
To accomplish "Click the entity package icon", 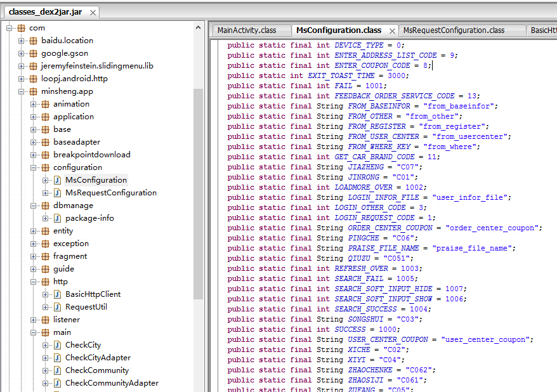I will 46,231.
